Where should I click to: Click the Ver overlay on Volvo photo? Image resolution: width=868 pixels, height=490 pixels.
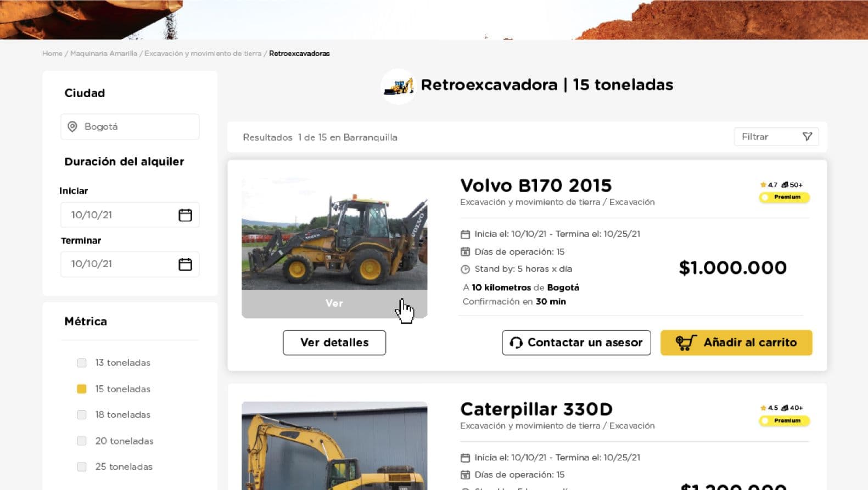(x=334, y=303)
